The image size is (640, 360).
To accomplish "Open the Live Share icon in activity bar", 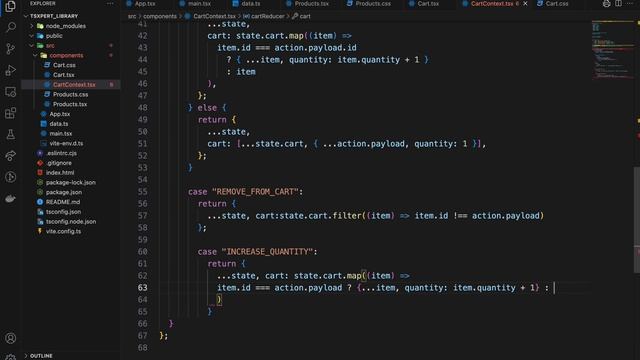I will (10, 156).
